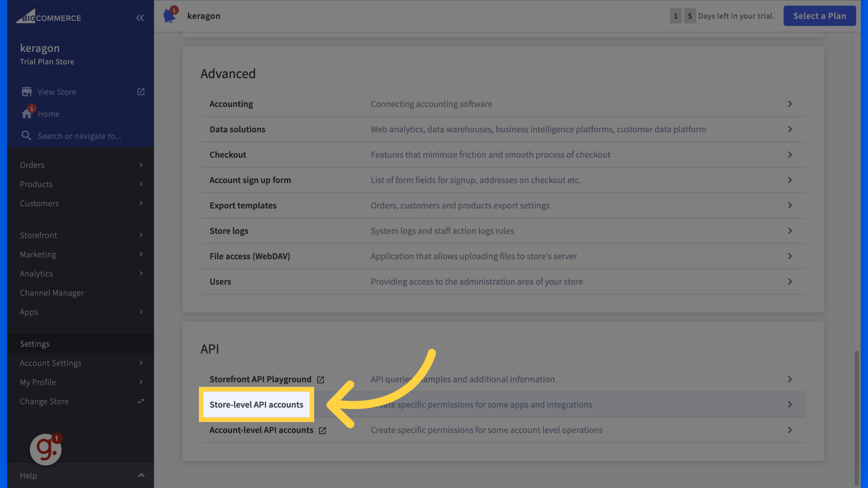Click the Storefront API Playground external-link icon
The image size is (868, 488).
click(x=321, y=380)
